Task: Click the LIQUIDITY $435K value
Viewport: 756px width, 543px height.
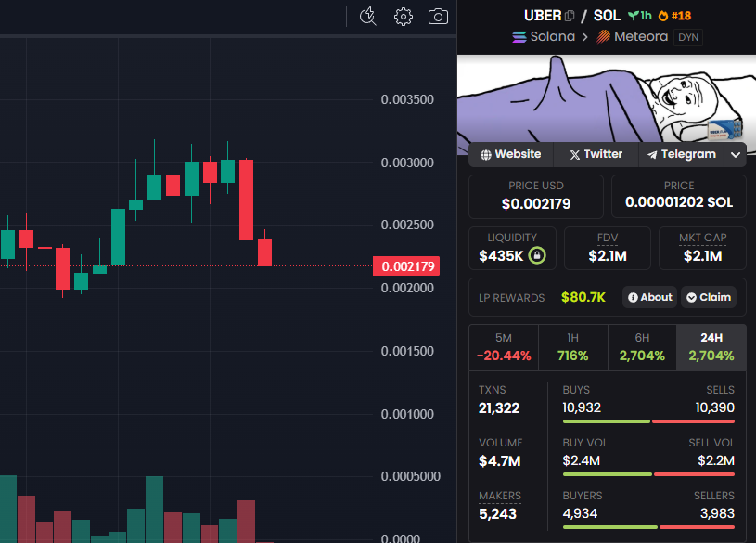Action: point(501,256)
